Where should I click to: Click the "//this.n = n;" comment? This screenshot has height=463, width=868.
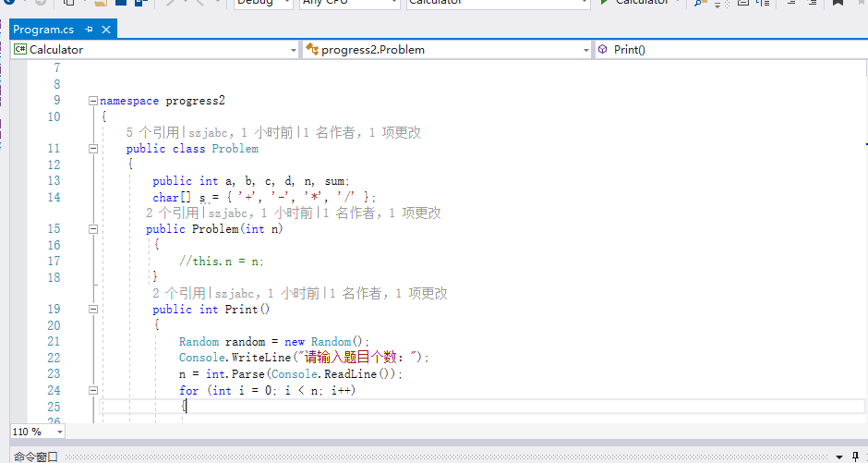[x=222, y=262]
